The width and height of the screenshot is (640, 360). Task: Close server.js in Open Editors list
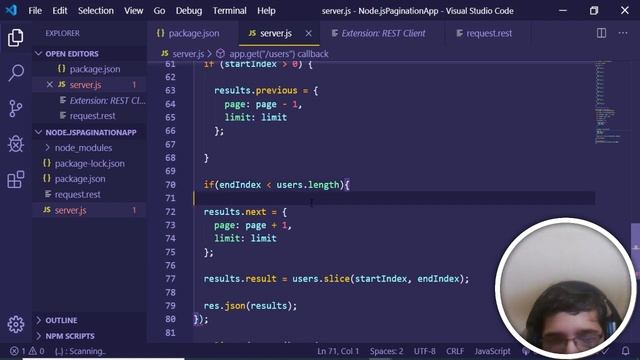49,84
